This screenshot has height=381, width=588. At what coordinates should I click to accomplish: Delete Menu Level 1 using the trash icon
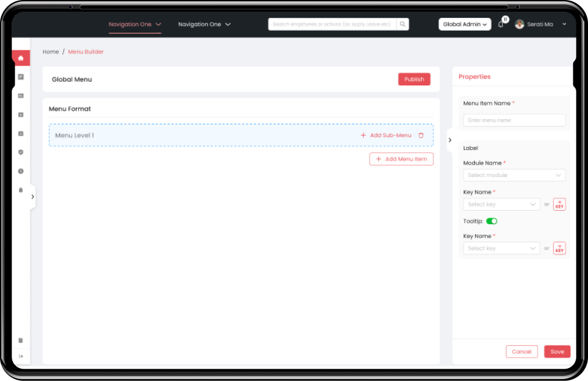421,135
